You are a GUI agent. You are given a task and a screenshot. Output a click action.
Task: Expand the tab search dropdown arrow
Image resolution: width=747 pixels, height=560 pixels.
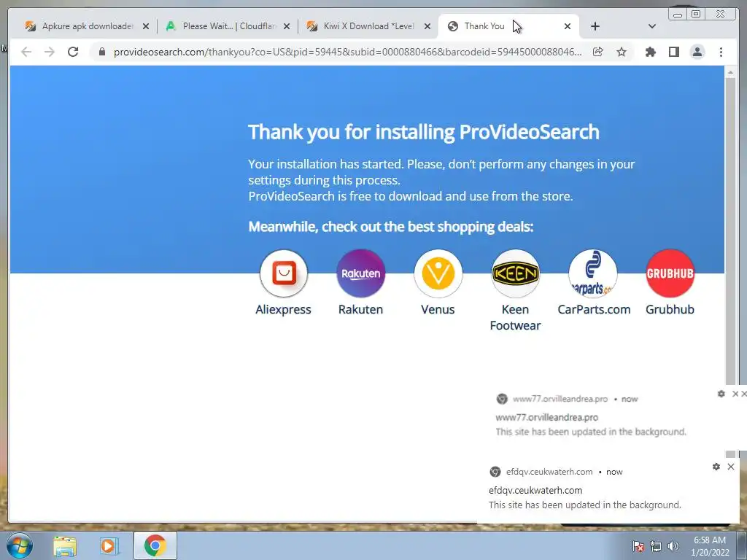tap(652, 26)
